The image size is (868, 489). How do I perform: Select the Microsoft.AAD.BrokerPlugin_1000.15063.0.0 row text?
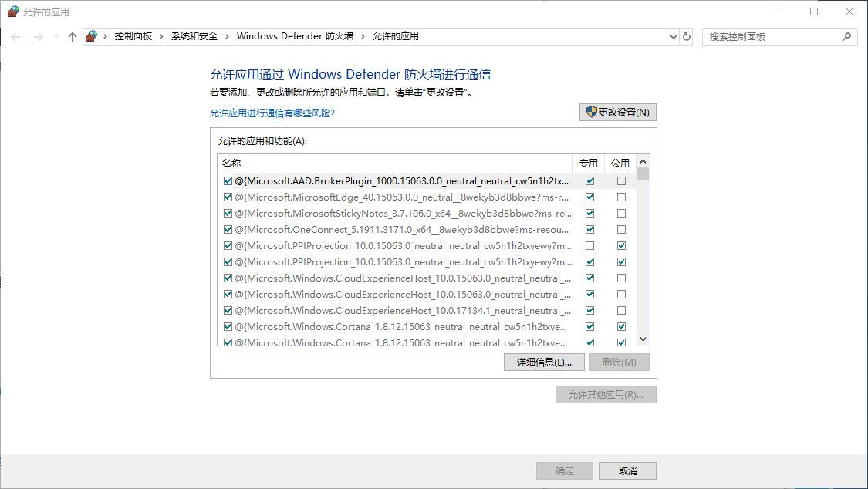click(x=402, y=181)
